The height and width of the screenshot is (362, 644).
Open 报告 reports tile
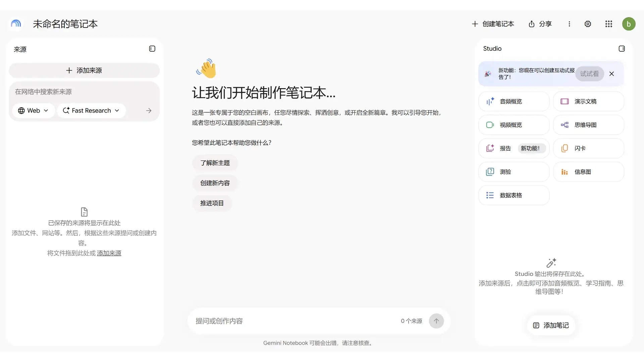[514, 148]
